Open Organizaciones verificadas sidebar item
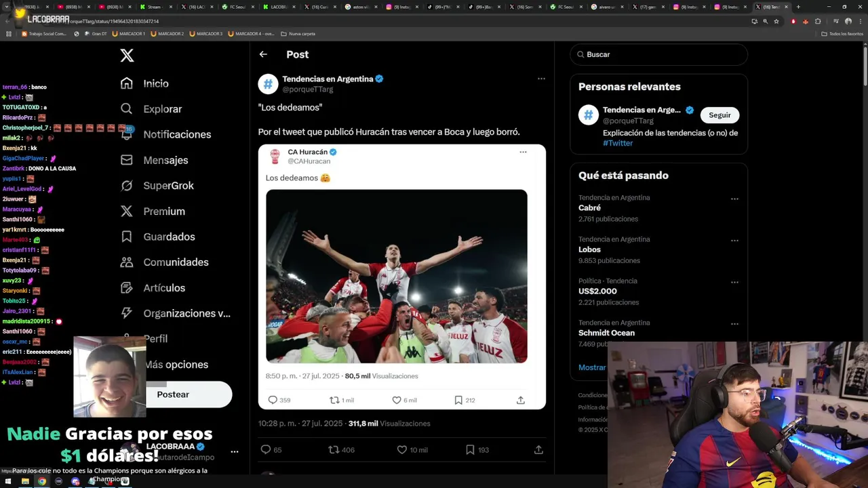Screen dimensions: 868x488 [x=175, y=313]
